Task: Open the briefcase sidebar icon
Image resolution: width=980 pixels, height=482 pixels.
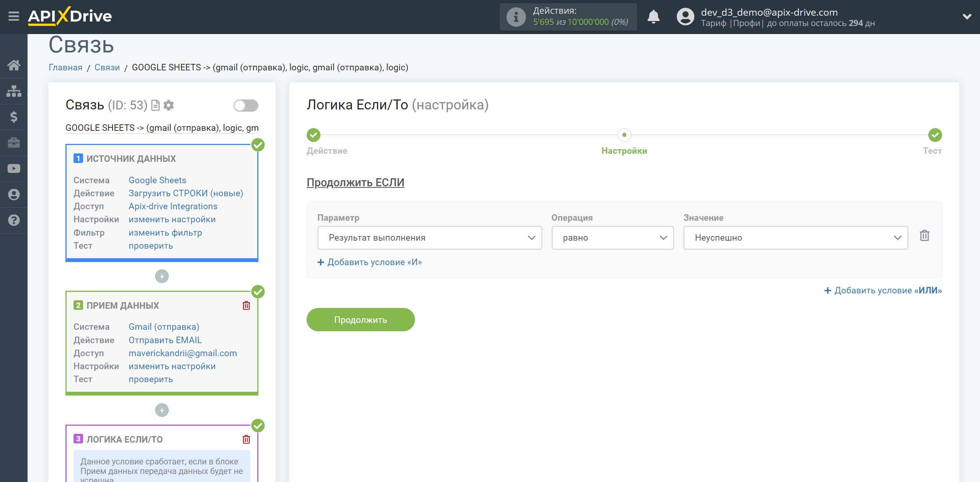Action: coord(14,143)
